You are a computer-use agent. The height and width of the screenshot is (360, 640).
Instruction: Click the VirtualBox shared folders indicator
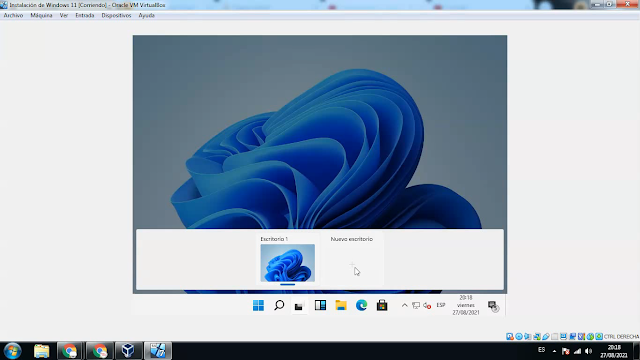(554, 337)
